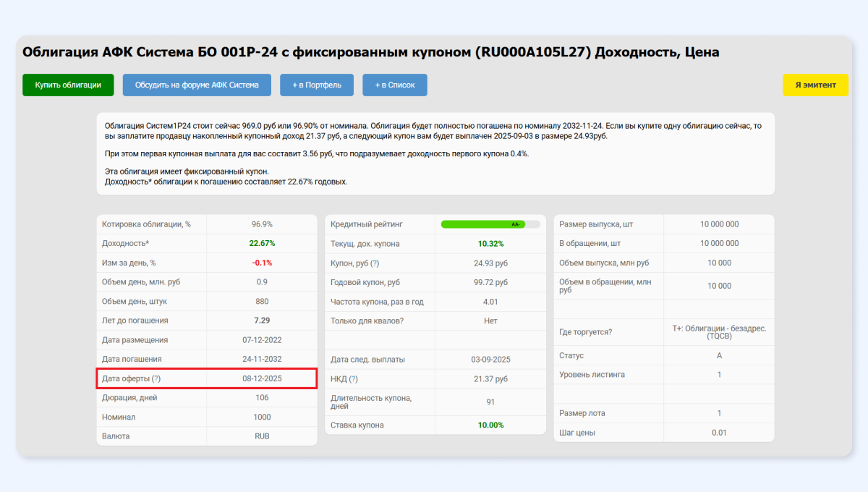Select the "Годовой купон, руб" label
Image resolution: width=868 pixels, height=492 pixels.
(x=365, y=282)
